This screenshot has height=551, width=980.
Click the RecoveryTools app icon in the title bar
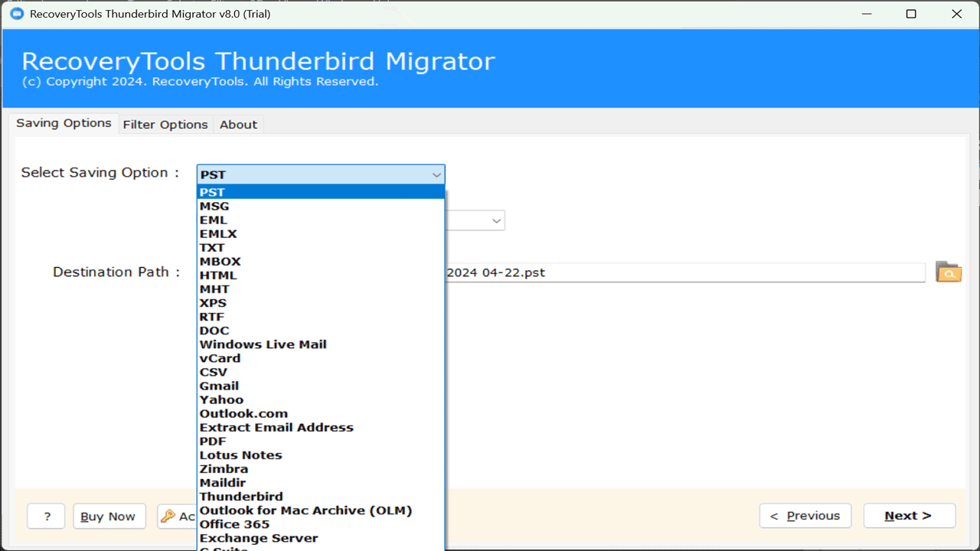[x=16, y=14]
